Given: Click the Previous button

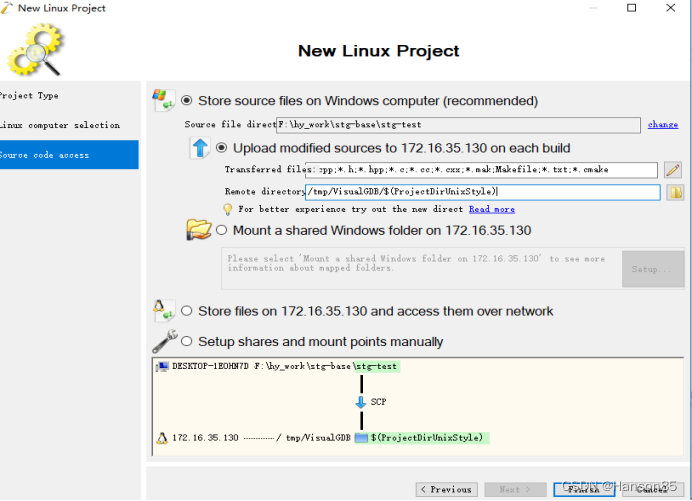Looking at the screenshot, I should [x=447, y=490].
